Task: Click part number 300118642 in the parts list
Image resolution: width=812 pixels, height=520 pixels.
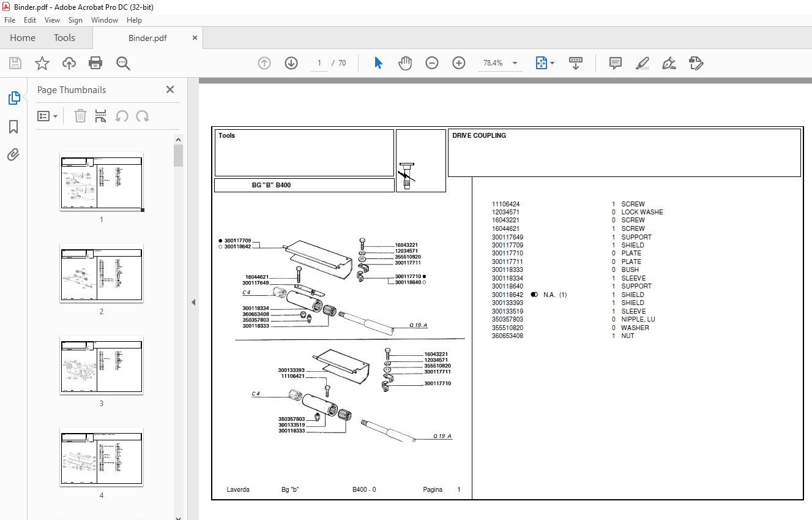Action: [x=507, y=295]
